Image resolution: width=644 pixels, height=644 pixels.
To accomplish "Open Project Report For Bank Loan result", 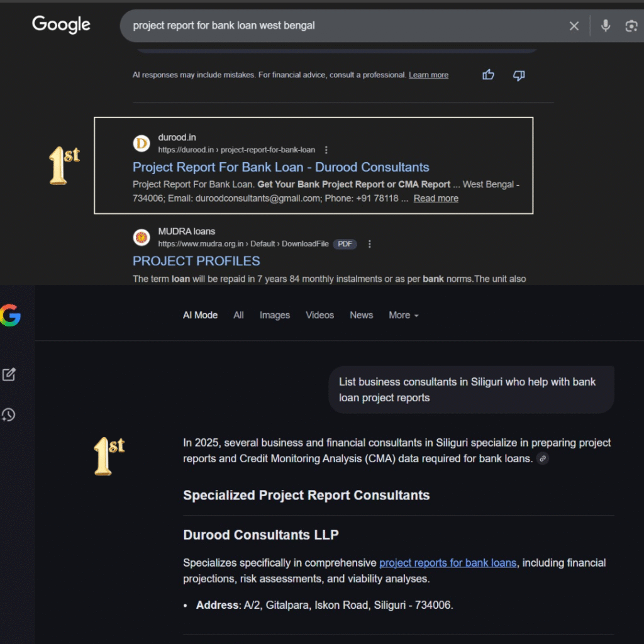I will (x=280, y=167).
